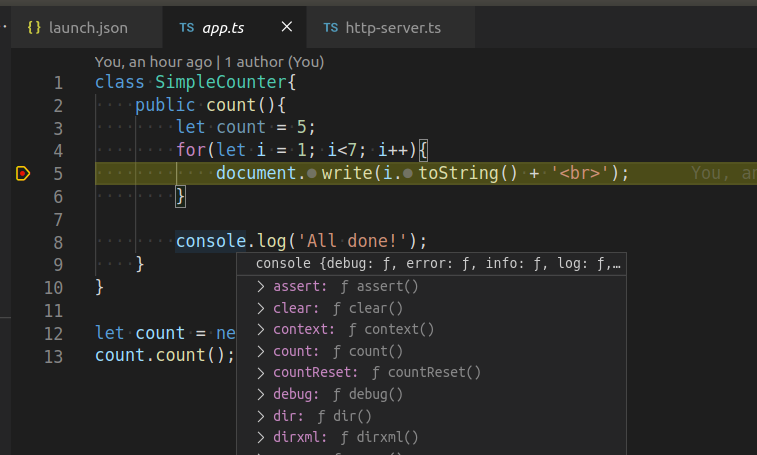Expand the count property in hover
Viewport: 757px width, 455px height.
point(261,351)
